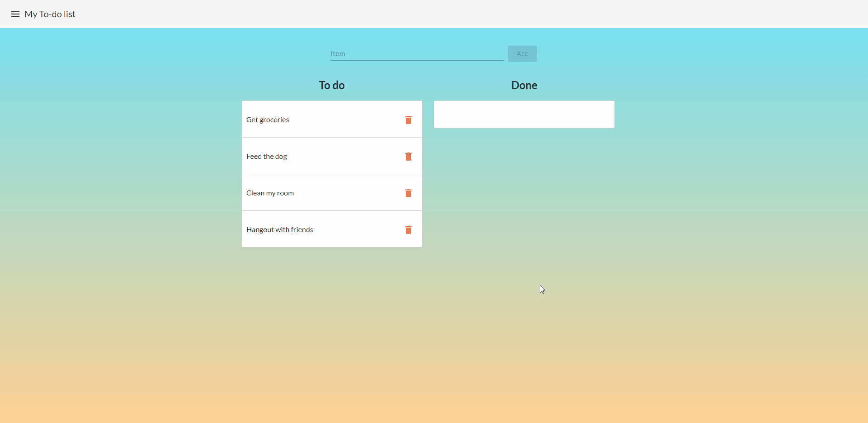This screenshot has width=868, height=423.
Task: Pick the Hangout with friends task text
Action: click(279, 230)
